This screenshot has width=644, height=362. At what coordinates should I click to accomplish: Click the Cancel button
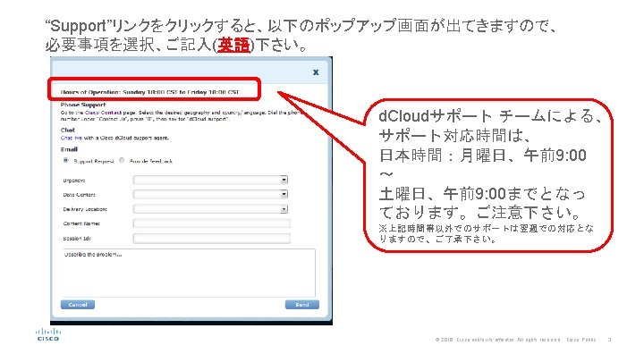point(78,305)
